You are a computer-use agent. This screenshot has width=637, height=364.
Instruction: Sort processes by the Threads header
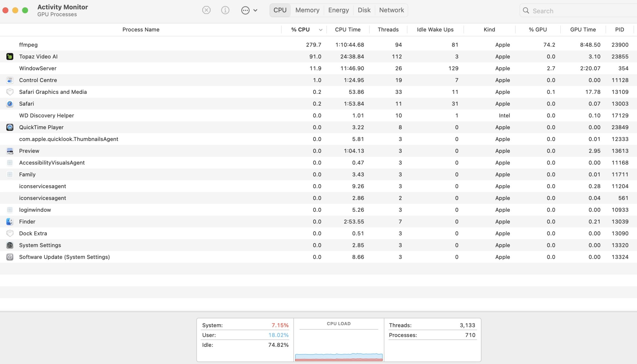pyautogui.click(x=388, y=30)
